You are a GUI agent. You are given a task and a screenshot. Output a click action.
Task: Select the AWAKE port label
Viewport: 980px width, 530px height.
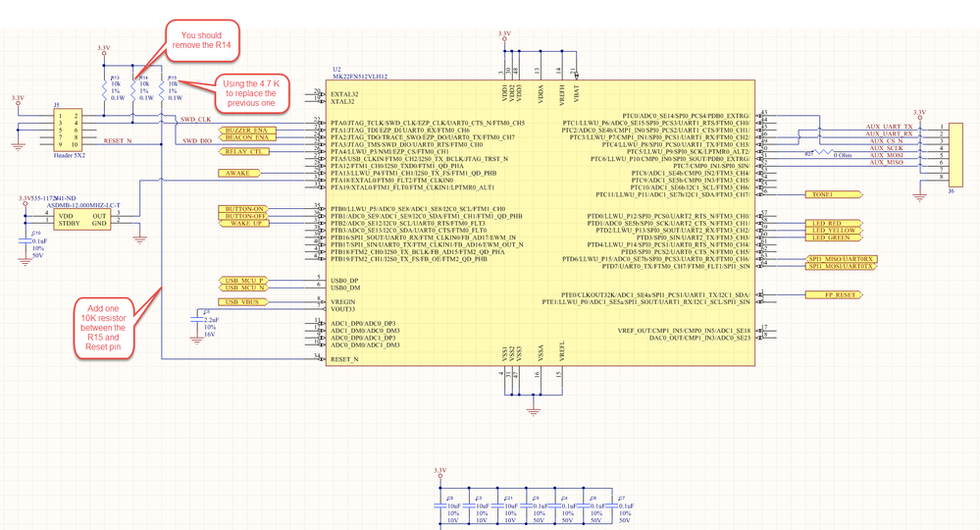point(239,173)
